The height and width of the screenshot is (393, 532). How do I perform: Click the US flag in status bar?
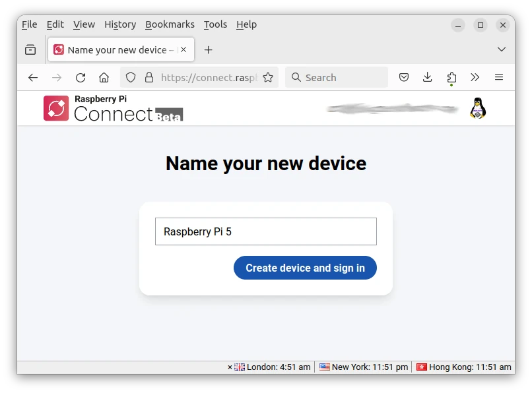(325, 367)
